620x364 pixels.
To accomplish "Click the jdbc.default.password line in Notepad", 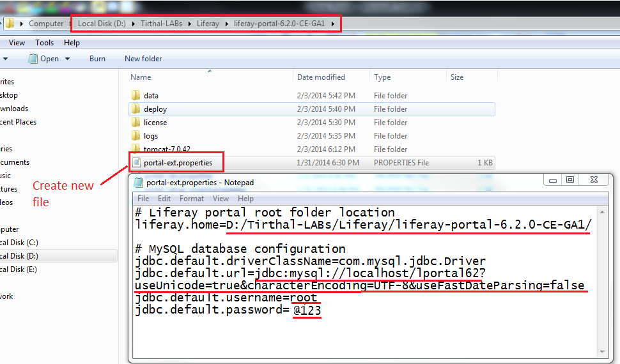I will point(228,310).
